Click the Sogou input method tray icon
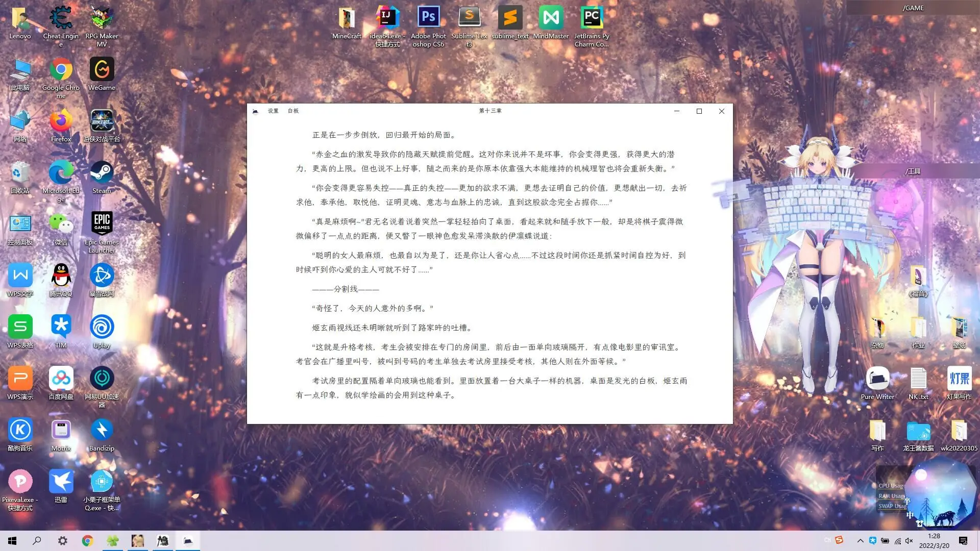This screenshot has width=980, height=551. pyautogui.click(x=839, y=540)
